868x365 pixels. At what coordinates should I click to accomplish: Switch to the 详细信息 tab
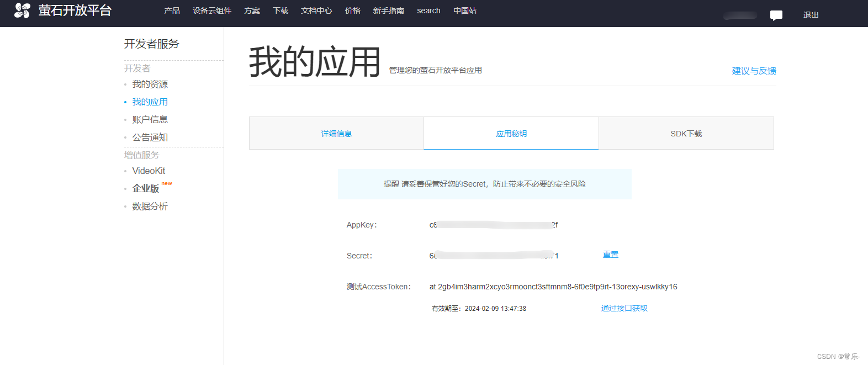[x=336, y=134]
